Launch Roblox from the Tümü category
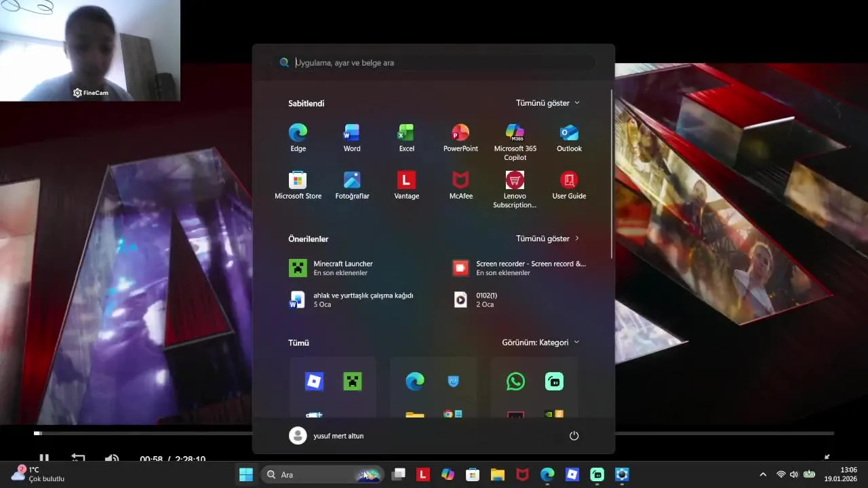Screen dimensions: 868x488 [314, 381]
